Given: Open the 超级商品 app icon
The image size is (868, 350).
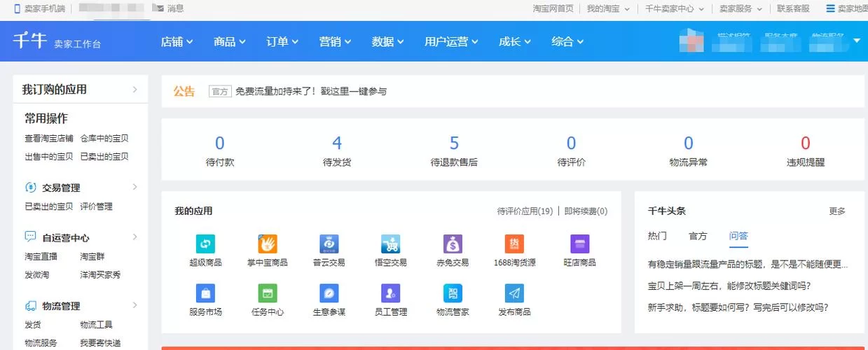Looking at the screenshot, I should [206, 244].
